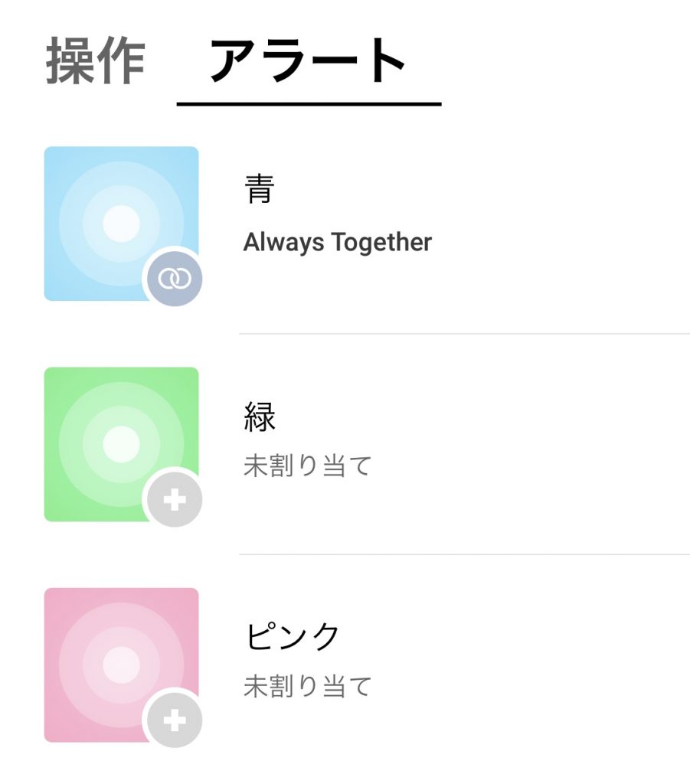This screenshot has width=690, height=784.
Task: Click the 緑 alert name
Action: pos(260,416)
